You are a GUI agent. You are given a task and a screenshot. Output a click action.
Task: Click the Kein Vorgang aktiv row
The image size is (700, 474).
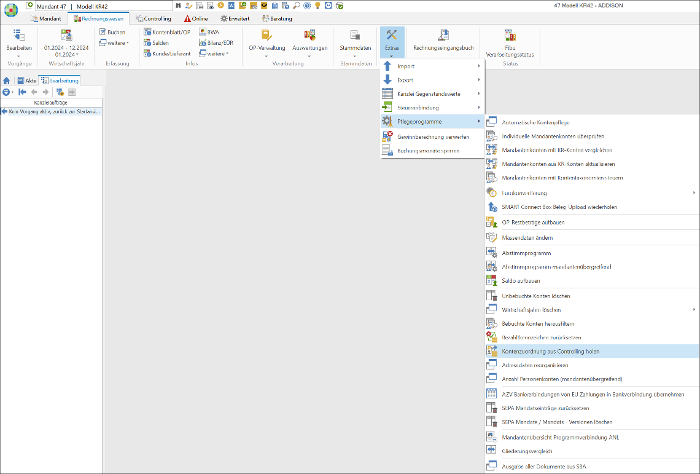51,112
